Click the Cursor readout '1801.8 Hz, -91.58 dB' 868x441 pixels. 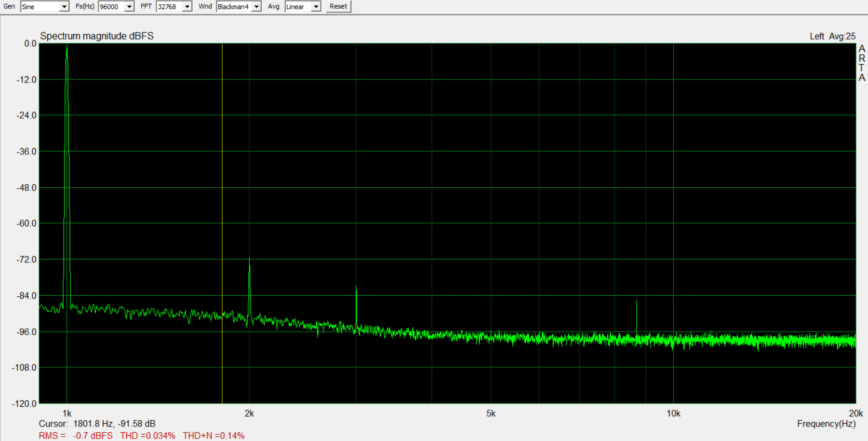[x=114, y=424]
